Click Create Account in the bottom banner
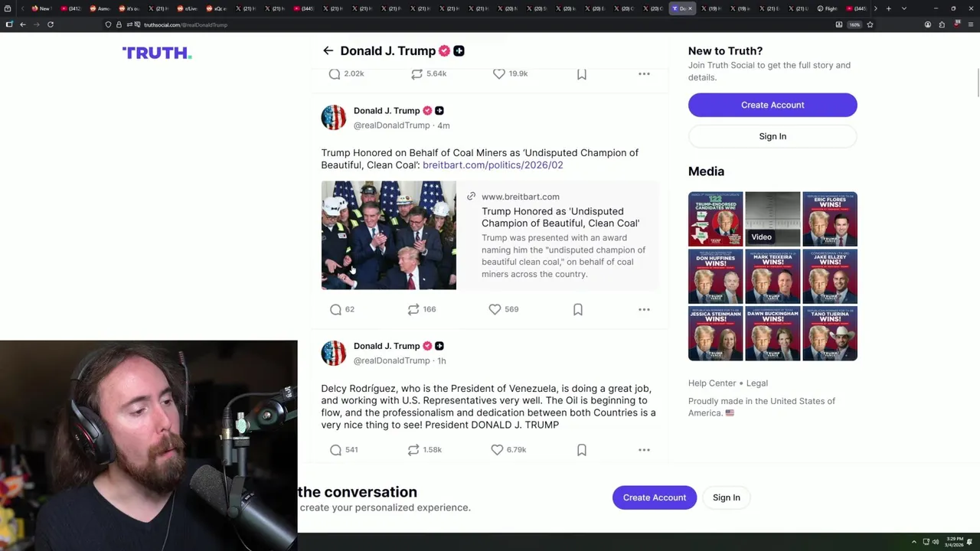Screen dimensions: 980x551 pyautogui.click(x=655, y=497)
